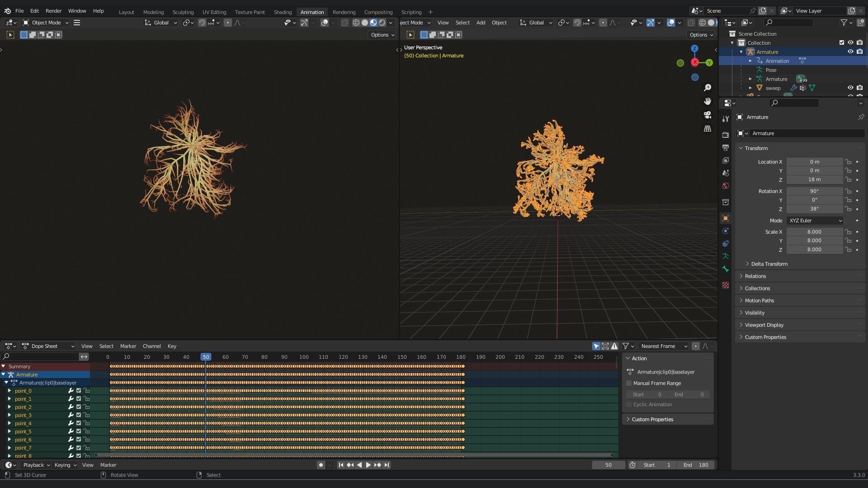
Task: Switch to the Layout workspace tab
Action: (x=126, y=12)
